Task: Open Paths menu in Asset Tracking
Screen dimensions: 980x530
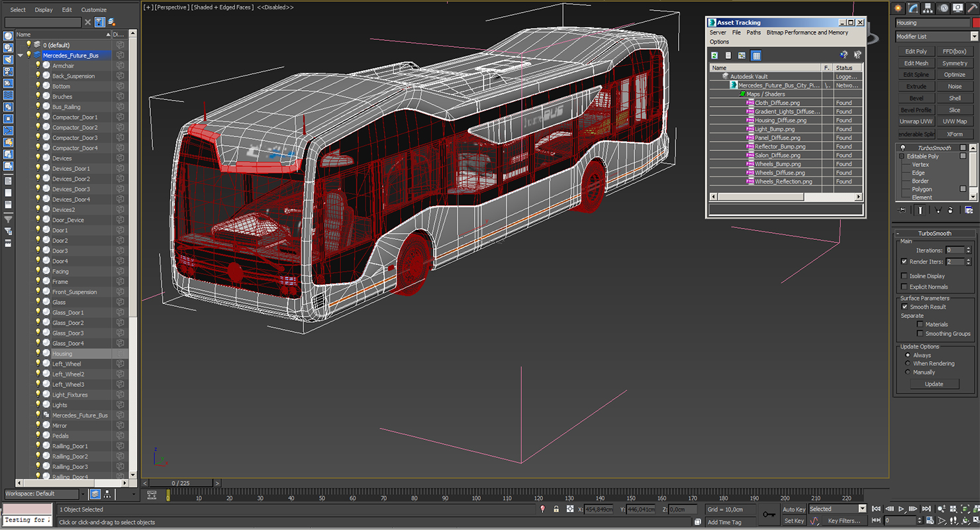Action: click(754, 32)
